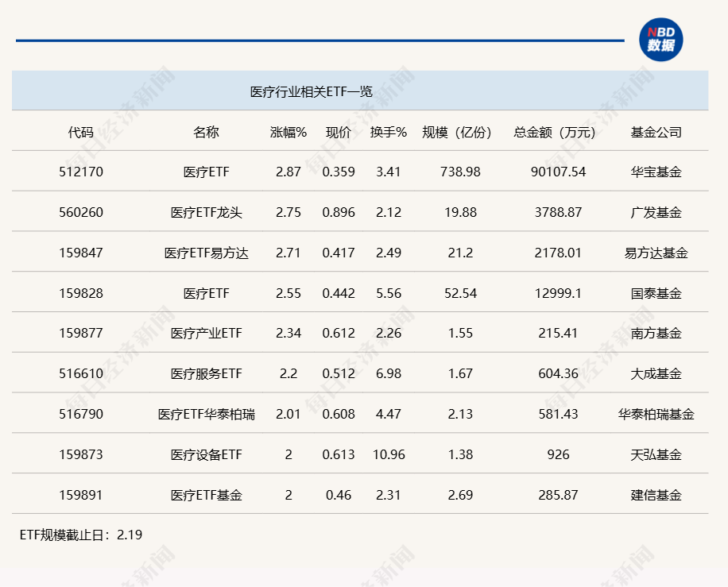
Task: Select code cell 516790
Action: (81, 414)
